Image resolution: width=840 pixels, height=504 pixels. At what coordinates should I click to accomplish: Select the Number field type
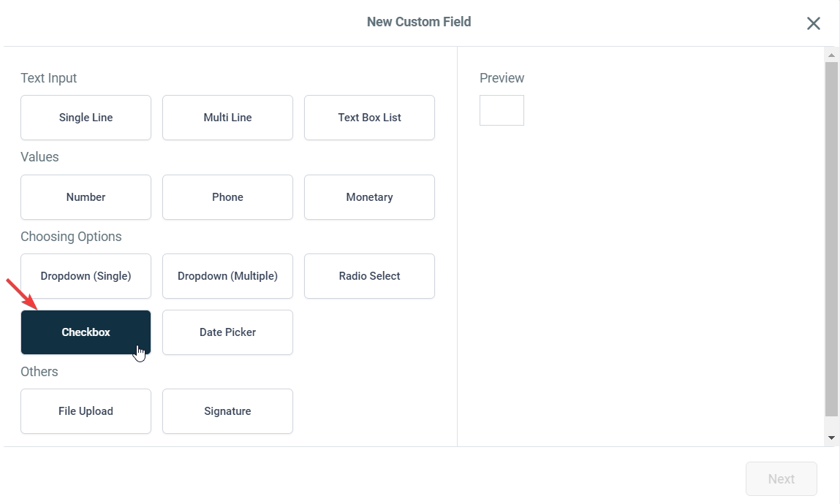pyautogui.click(x=86, y=197)
